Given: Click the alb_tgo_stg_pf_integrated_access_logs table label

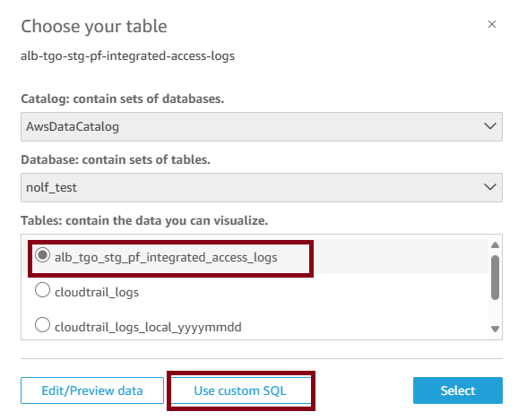Looking at the screenshot, I should coord(166,257).
